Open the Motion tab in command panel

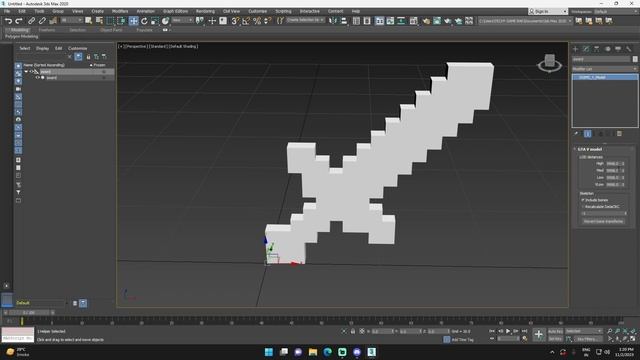[x=607, y=49]
